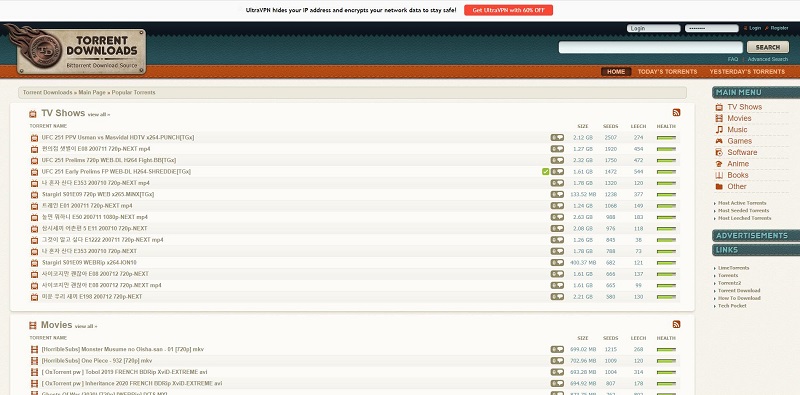Focus the torrent search input field

651,47
